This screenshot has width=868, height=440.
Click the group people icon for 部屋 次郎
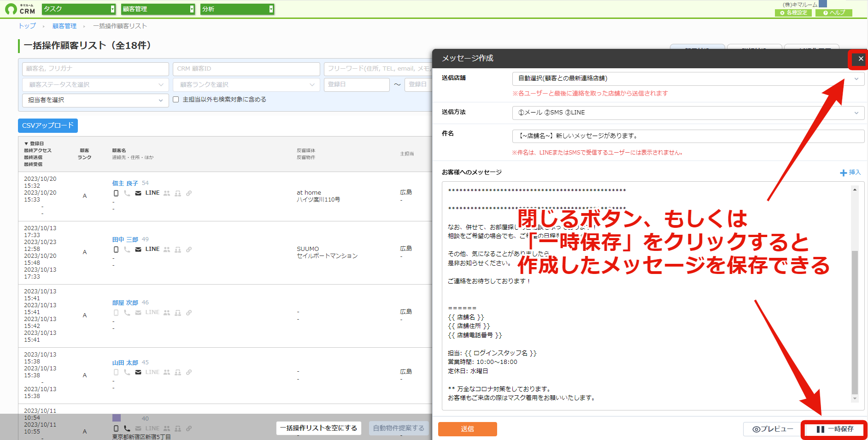click(x=167, y=313)
